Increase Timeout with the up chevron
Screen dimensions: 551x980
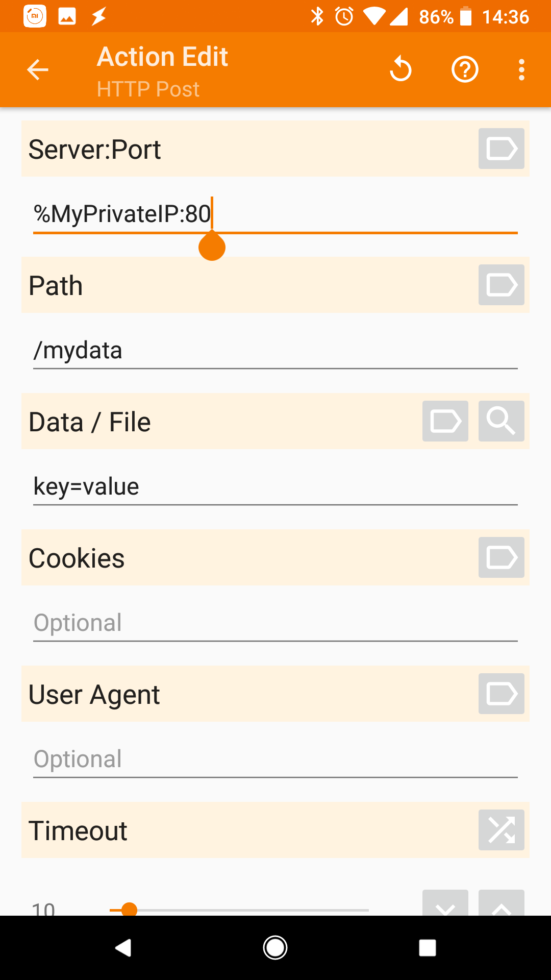pos(501,904)
